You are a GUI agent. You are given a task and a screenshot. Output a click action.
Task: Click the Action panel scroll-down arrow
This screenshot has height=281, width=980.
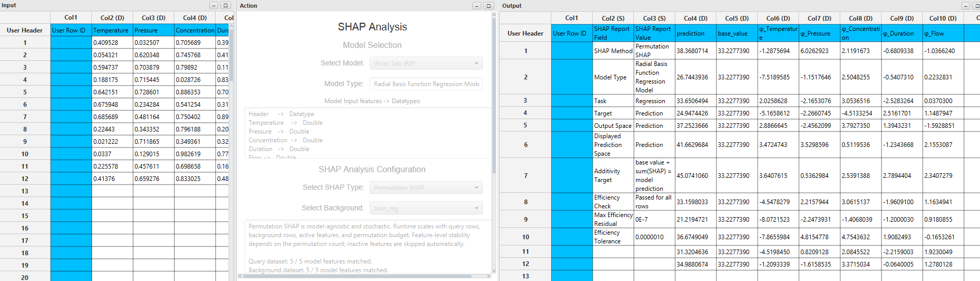tap(494, 271)
